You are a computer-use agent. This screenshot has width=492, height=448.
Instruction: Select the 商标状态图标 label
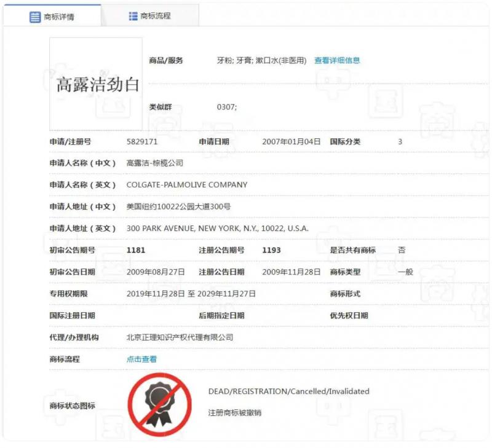tap(72, 406)
